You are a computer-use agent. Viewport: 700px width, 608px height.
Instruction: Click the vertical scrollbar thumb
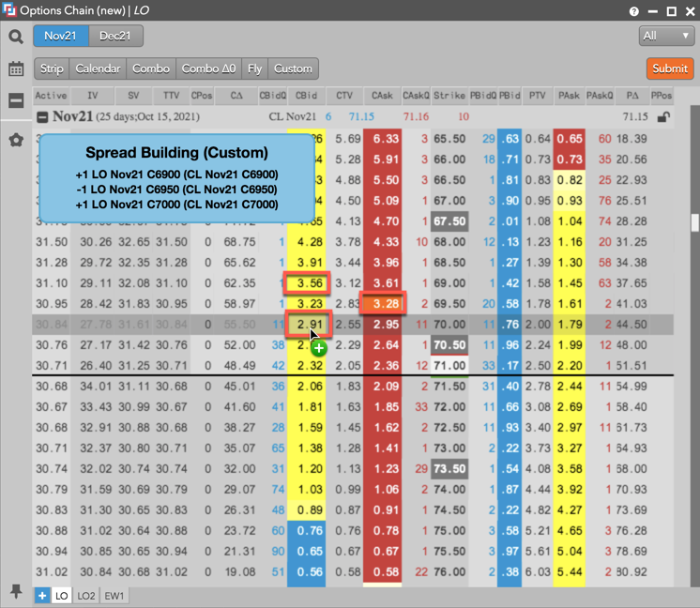click(694, 221)
